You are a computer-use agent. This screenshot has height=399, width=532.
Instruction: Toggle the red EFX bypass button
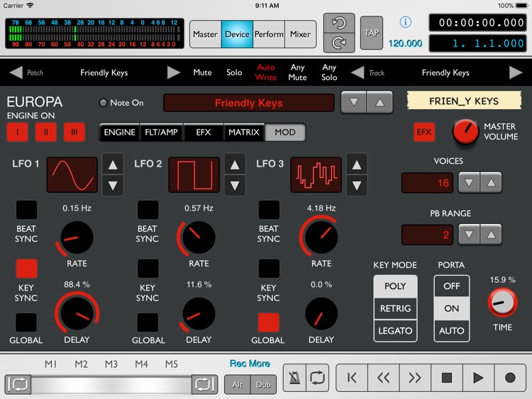click(x=424, y=132)
